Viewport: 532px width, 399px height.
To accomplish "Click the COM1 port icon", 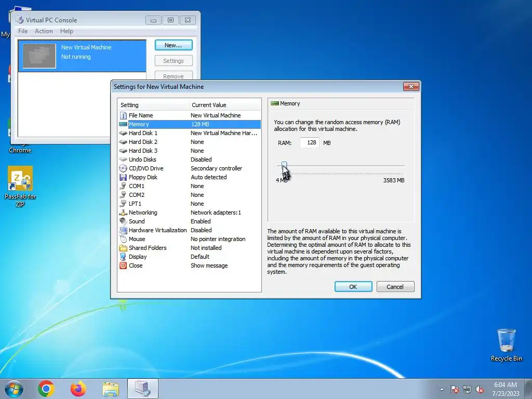I will 123,186.
